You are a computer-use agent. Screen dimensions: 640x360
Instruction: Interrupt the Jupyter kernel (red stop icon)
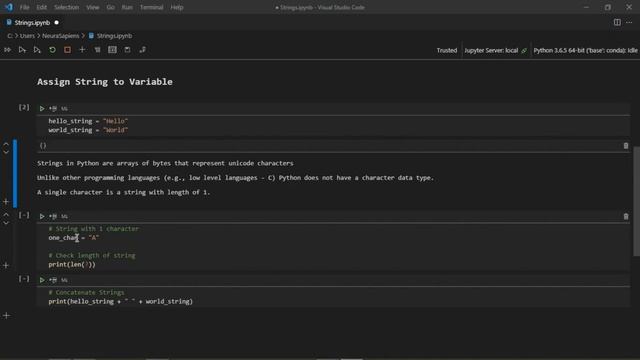67,50
